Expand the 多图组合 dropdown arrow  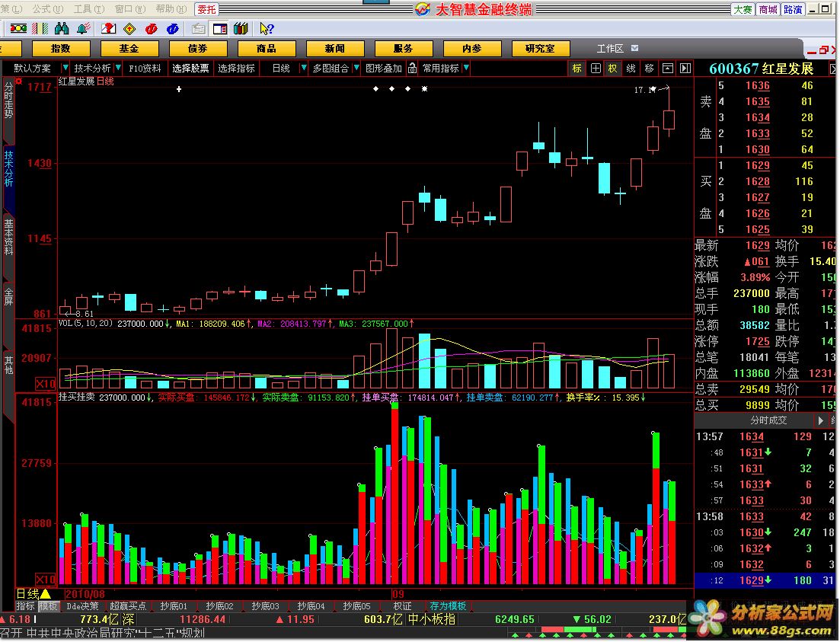coord(356,68)
